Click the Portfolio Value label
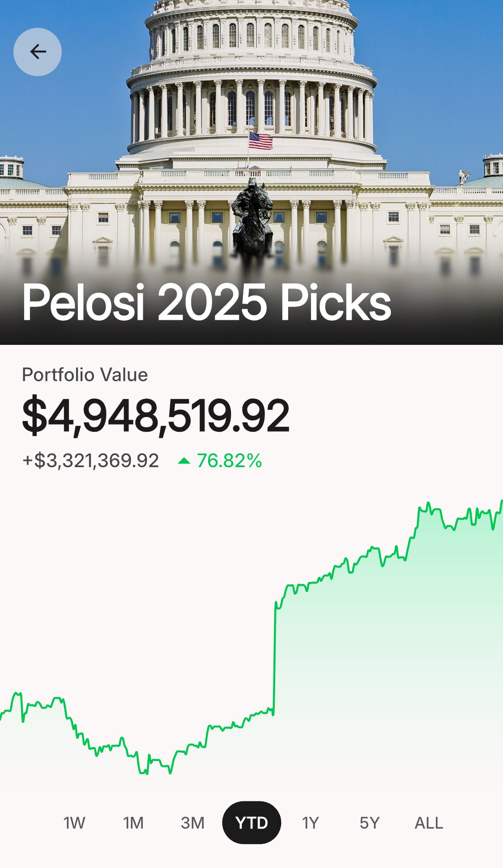The height and width of the screenshot is (868, 503). [x=85, y=375]
